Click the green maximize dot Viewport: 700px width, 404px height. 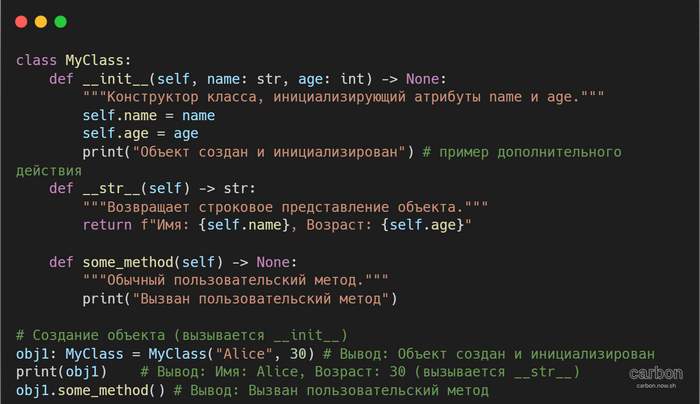60,21
